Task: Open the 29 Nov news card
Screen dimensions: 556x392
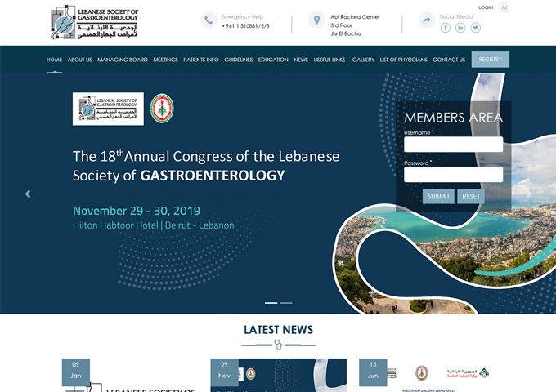Action: click(x=278, y=375)
